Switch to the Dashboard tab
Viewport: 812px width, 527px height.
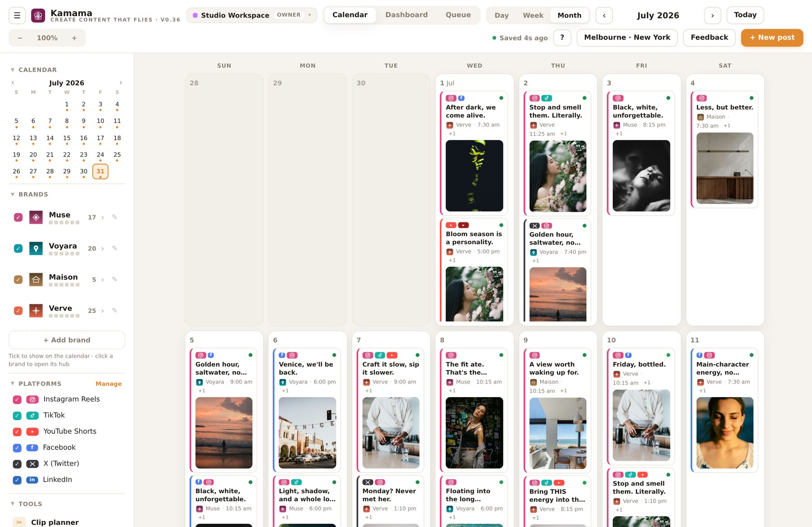[x=406, y=15]
